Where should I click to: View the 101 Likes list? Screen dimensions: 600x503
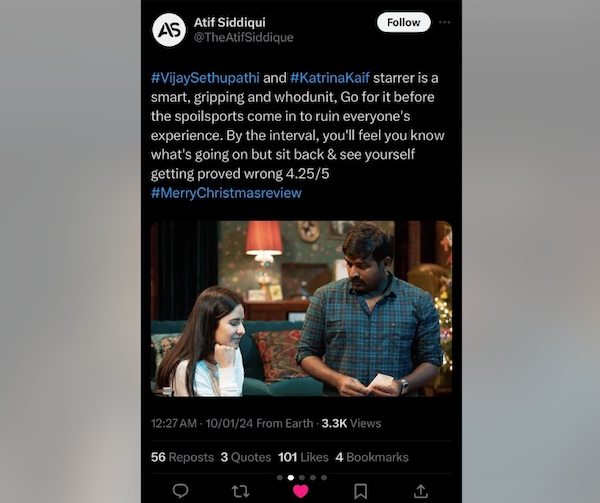pos(303,457)
